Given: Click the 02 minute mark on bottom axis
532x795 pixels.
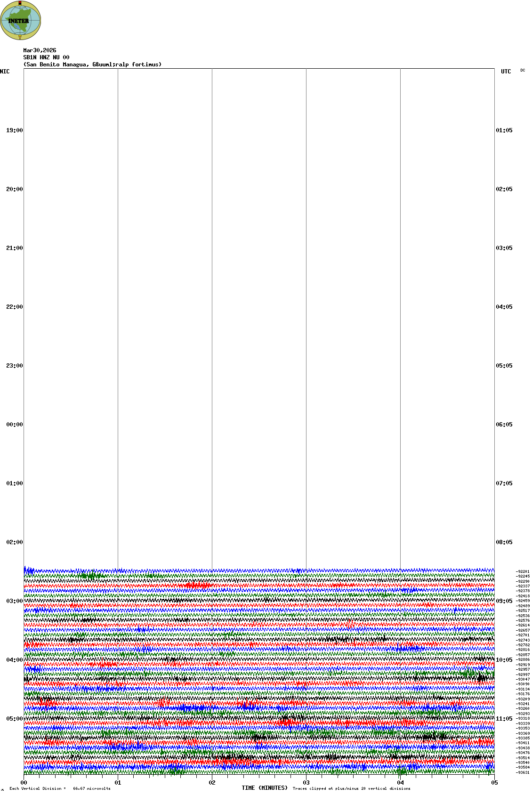Looking at the screenshot, I should 212,783.
